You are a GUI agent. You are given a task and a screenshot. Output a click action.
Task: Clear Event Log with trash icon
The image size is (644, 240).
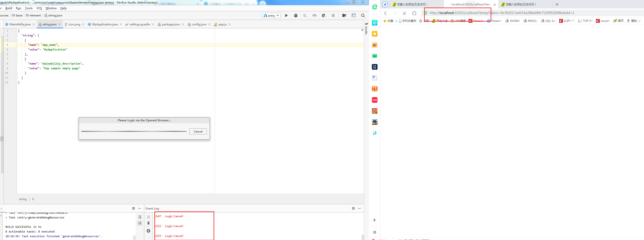tap(148, 223)
